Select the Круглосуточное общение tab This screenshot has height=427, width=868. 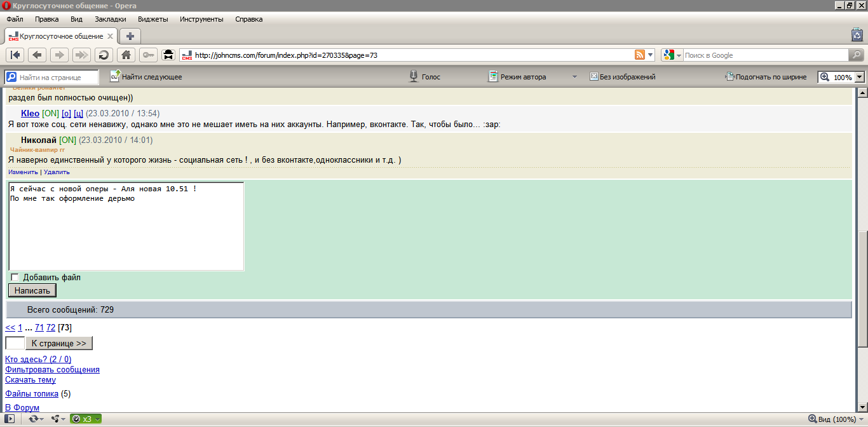[62, 36]
